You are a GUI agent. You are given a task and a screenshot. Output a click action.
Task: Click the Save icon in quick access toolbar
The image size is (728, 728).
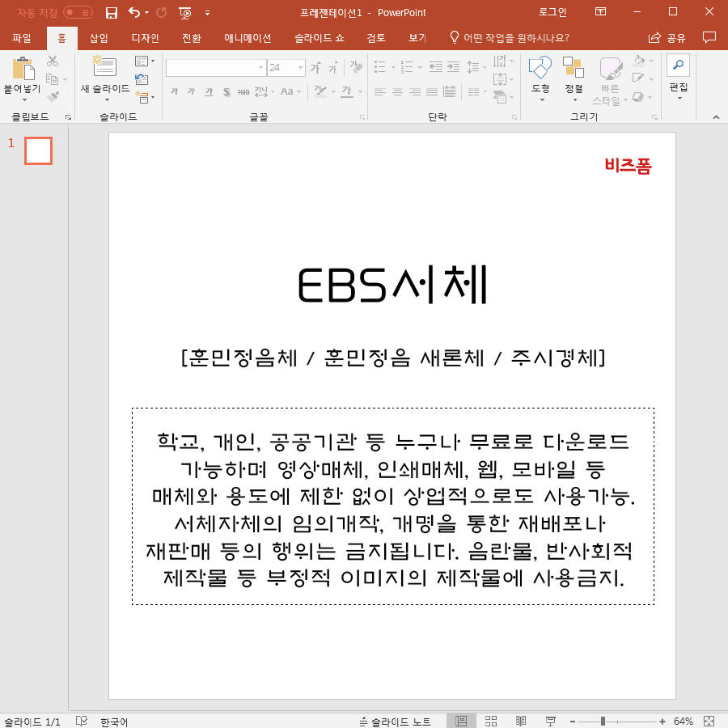click(x=111, y=13)
